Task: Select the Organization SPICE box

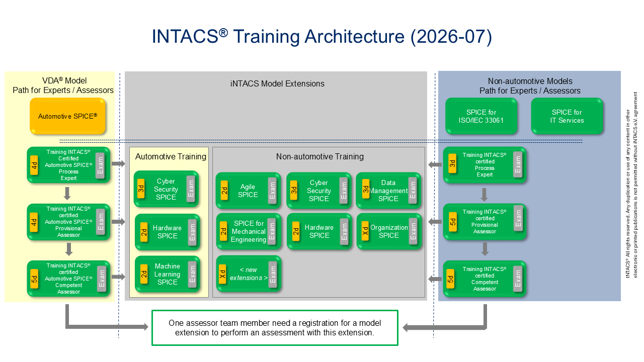Action: click(x=388, y=231)
